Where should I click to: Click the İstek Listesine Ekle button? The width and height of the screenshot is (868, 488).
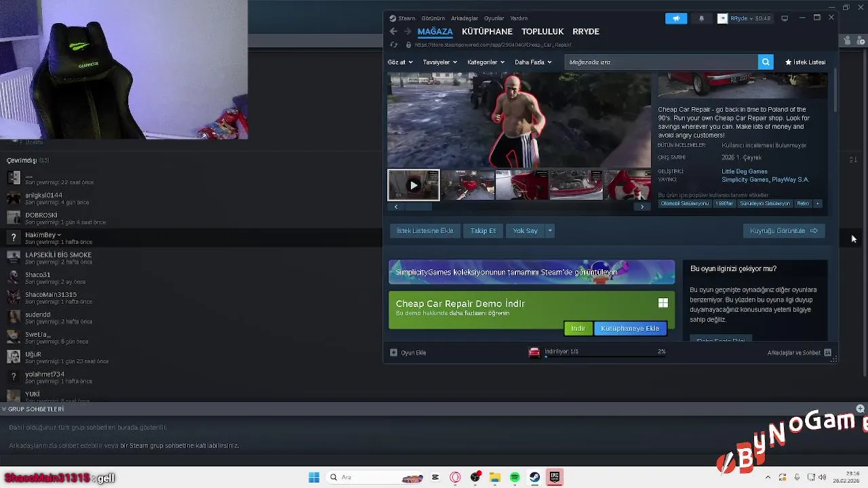pyautogui.click(x=425, y=231)
